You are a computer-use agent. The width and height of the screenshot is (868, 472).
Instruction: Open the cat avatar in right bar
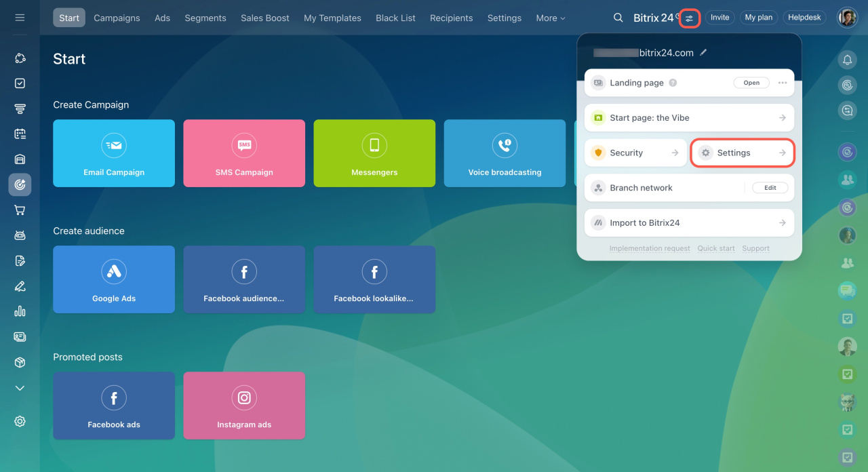pyautogui.click(x=847, y=403)
